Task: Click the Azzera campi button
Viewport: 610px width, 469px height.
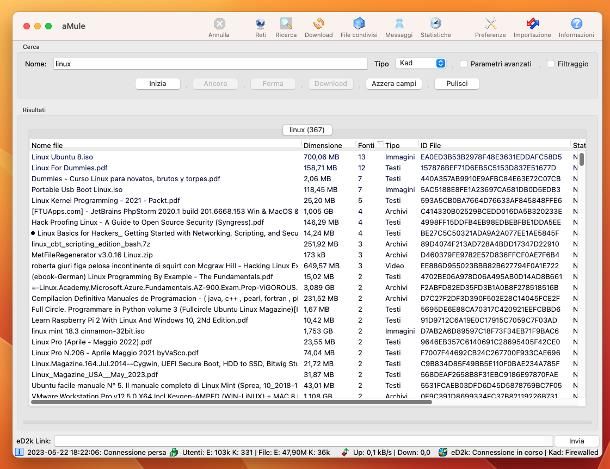Action: coord(394,84)
